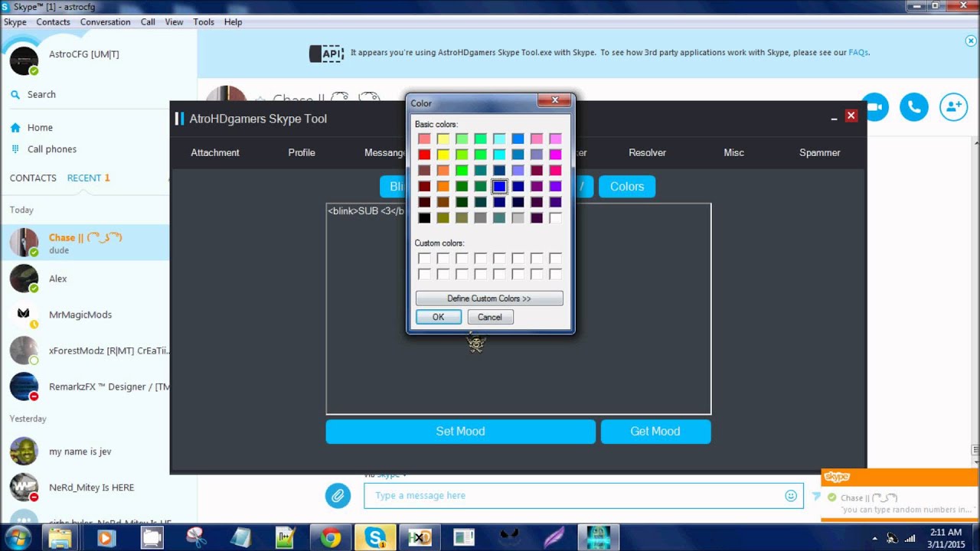Click the paperclip attach file icon
The width and height of the screenshot is (980, 551).
click(x=338, y=496)
